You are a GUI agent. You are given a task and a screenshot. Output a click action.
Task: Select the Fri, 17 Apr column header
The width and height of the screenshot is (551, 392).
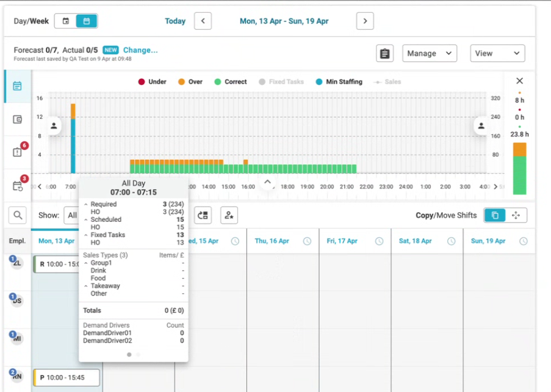tap(343, 241)
